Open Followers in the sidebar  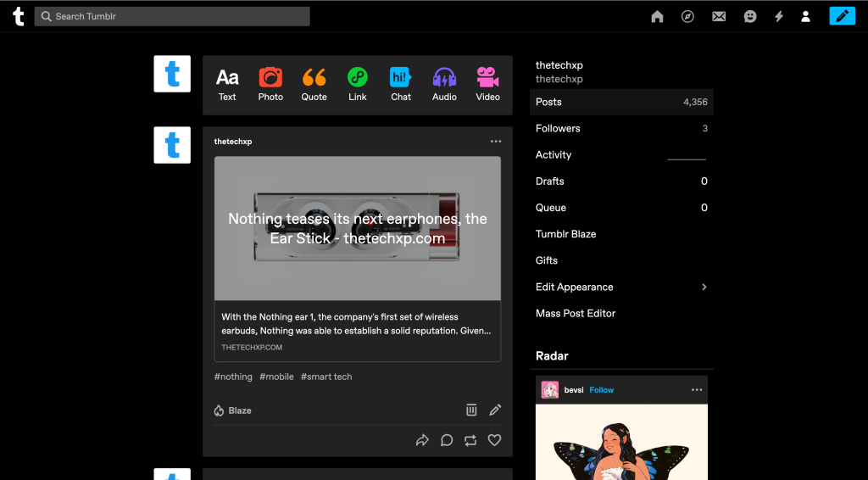(x=621, y=128)
